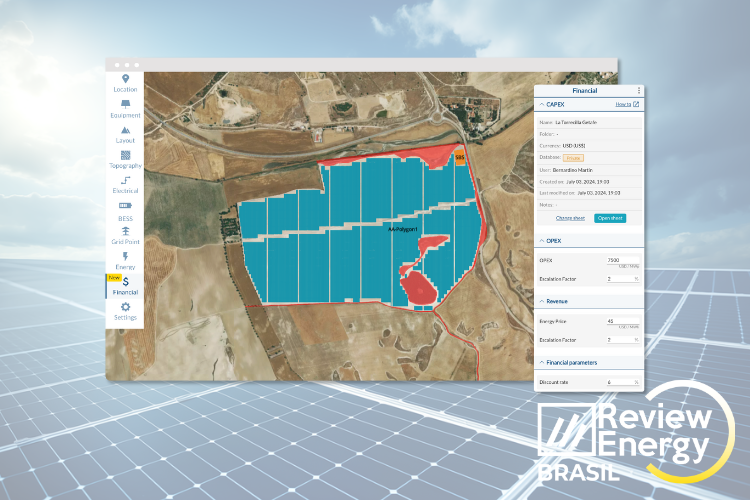
Task: Click the large red restricted zone on map
Action: [418, 288]
